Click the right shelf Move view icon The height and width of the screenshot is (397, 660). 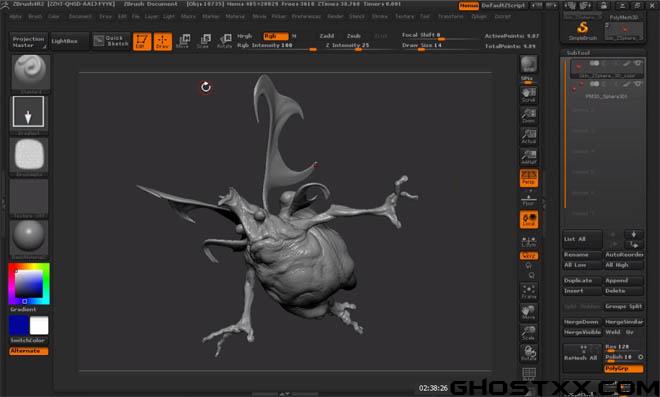pyautogui.click(x=529, y=312)
